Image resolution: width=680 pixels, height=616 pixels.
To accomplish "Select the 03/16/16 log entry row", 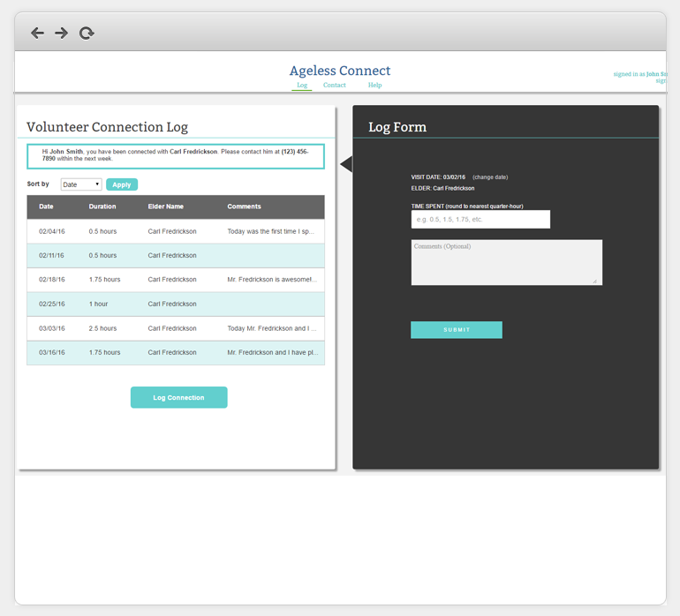I will click(x=175, y=352).
